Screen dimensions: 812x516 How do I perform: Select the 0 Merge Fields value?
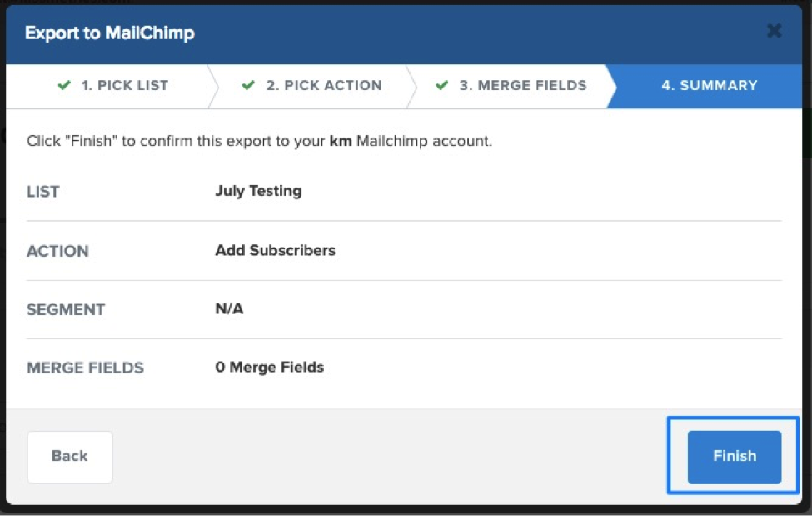click(269, 367)
